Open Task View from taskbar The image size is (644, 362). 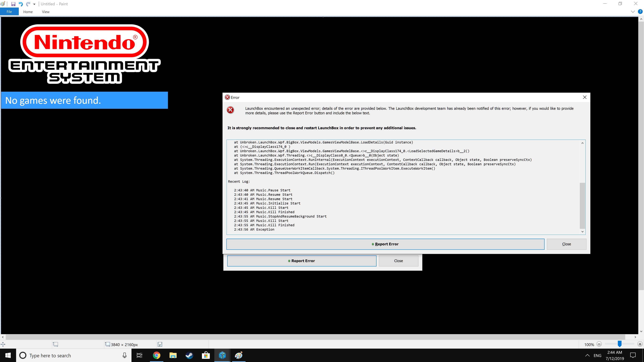pos(139,355)
